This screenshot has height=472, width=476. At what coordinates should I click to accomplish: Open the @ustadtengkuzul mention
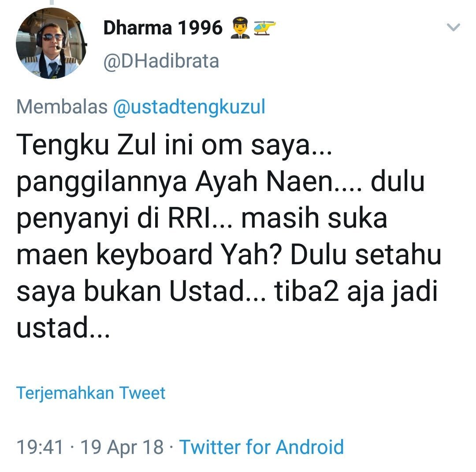point(190,107)
